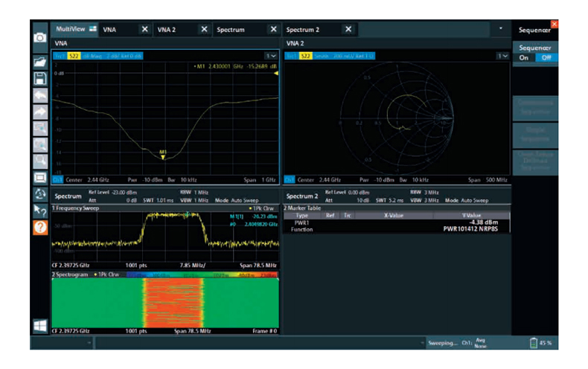This screenshot has width=588, height=369.
Task: Set Sequencer to Off
Action: (x=547, y=59)
